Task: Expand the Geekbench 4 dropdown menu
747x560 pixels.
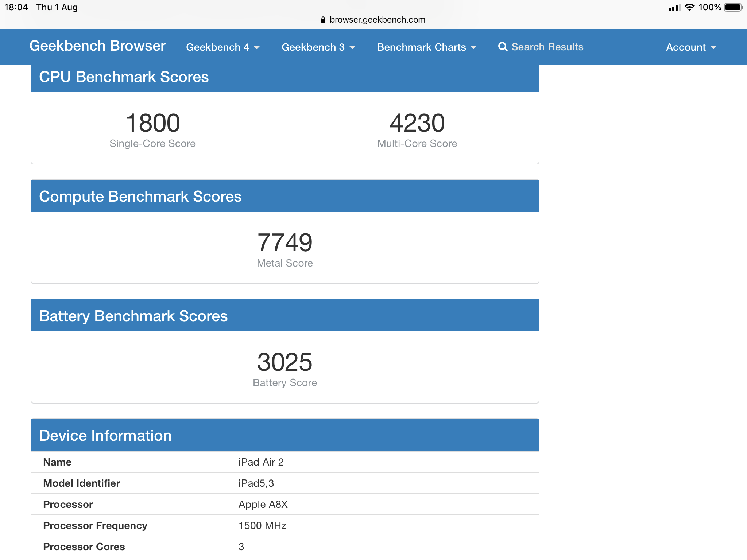Action: [223, 47]
